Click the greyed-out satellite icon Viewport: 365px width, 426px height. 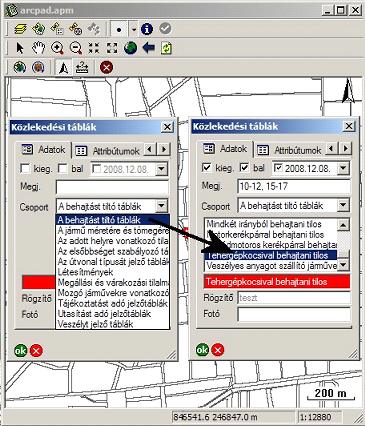93,29
